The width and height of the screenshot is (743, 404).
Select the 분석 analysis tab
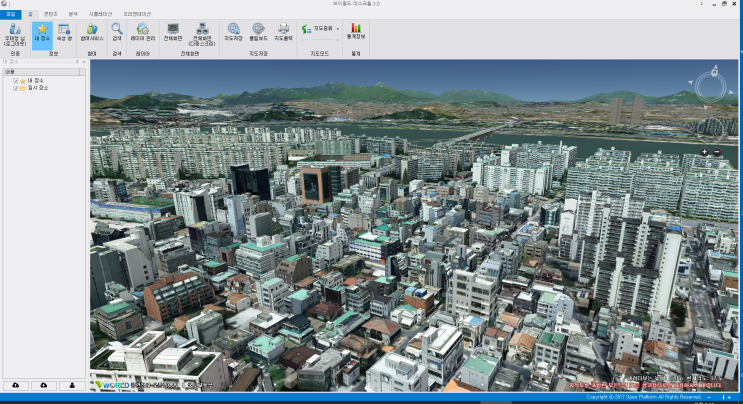pos(75,14)
